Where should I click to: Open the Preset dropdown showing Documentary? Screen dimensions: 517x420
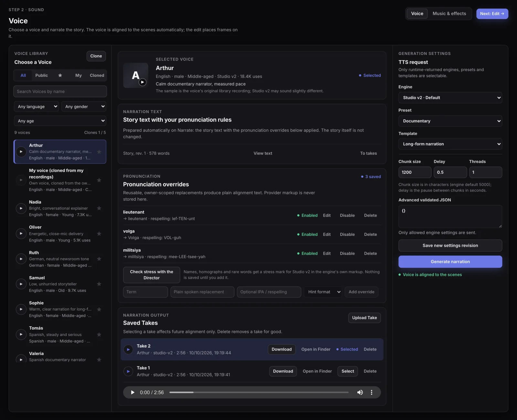450,121
